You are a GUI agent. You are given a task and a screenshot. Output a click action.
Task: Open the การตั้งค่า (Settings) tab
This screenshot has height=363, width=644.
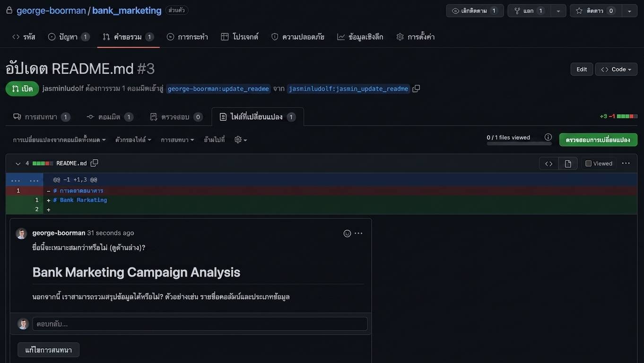coord(416,37)
